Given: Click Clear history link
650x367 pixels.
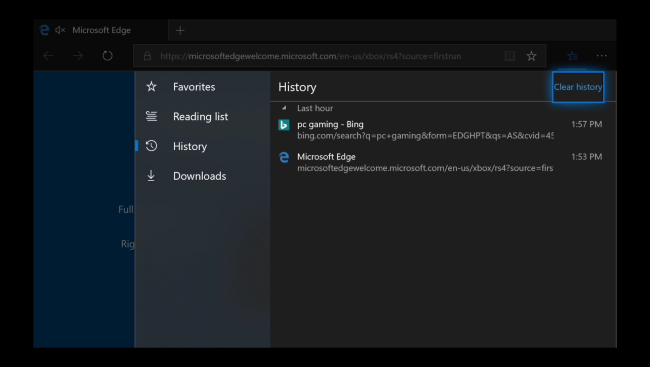Looking at the screenshot, I should pos(578,87).
